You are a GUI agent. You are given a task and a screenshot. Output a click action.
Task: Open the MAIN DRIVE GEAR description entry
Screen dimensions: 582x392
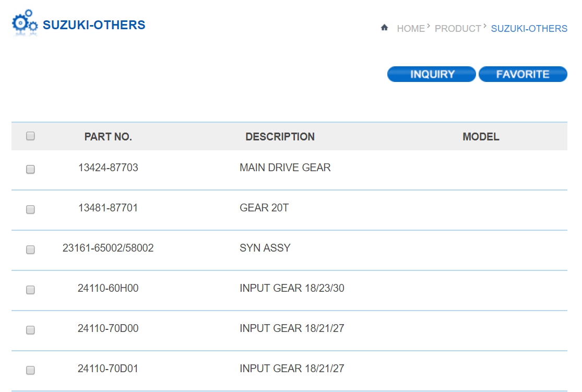285,168
